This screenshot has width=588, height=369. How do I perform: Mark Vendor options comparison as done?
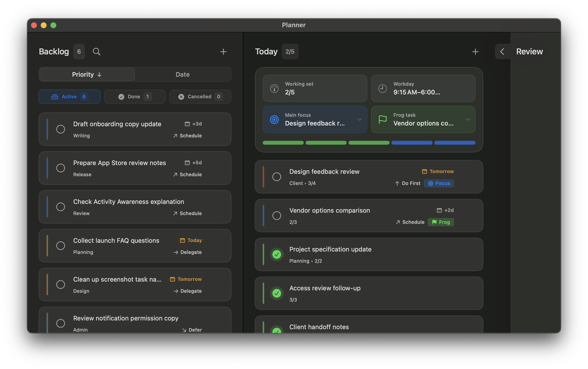(277, 216)
